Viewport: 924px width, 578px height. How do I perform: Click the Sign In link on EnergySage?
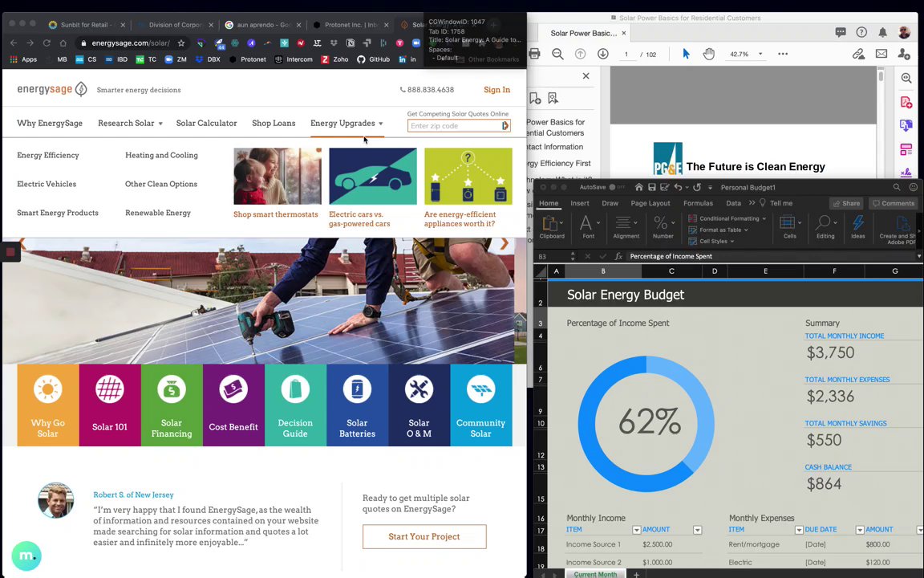click(496, 90)
